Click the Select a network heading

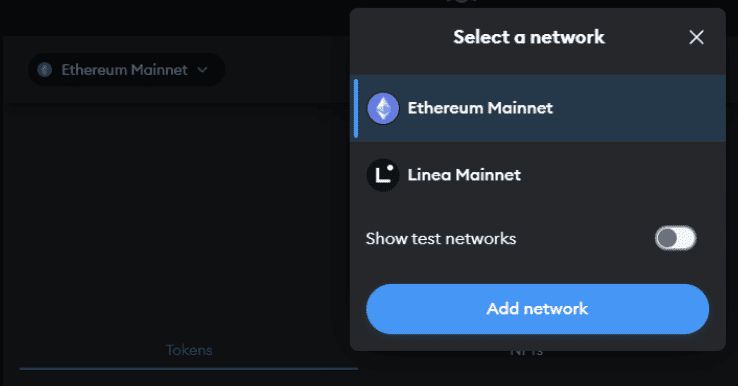click(529, 37)
